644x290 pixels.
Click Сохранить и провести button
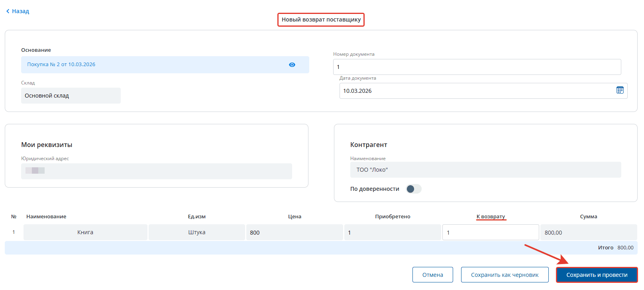click(x=597, y=275)
